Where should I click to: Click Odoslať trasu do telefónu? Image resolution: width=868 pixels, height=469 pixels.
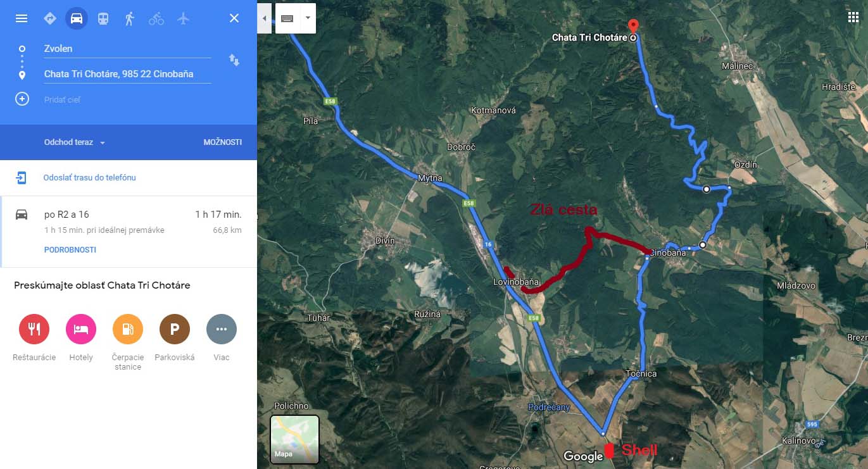pyautogui.click(x=89, y=178)
